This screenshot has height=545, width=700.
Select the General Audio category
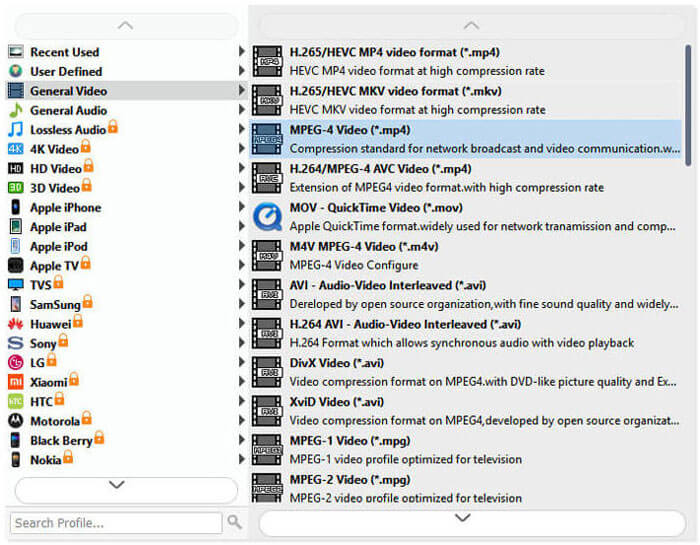pyautogui.click(x=68, y=111)
